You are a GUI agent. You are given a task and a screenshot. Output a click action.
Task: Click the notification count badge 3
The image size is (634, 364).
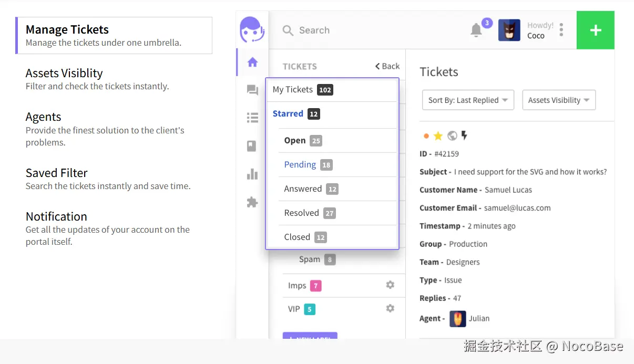[x=487, y=23]
